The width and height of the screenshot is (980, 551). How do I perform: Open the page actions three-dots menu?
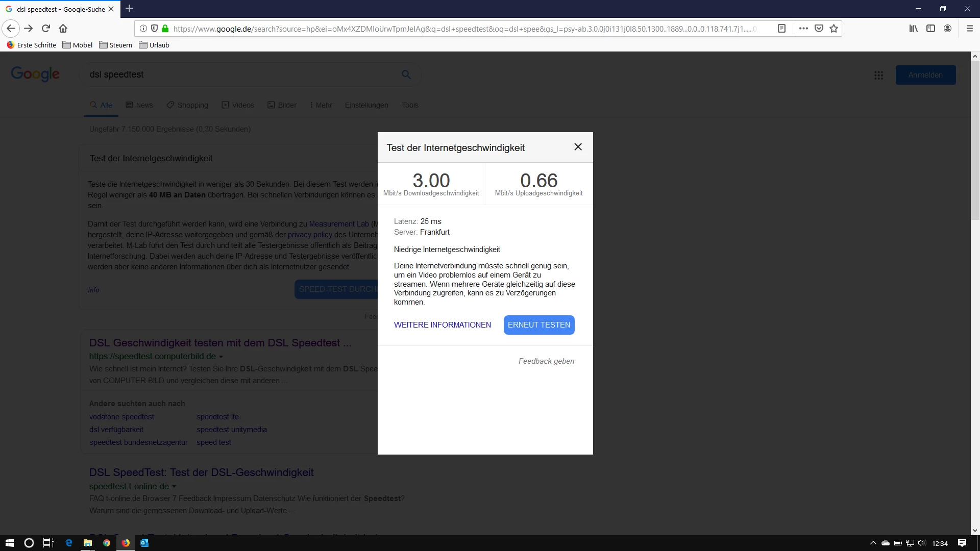click(x=803, y=29)
